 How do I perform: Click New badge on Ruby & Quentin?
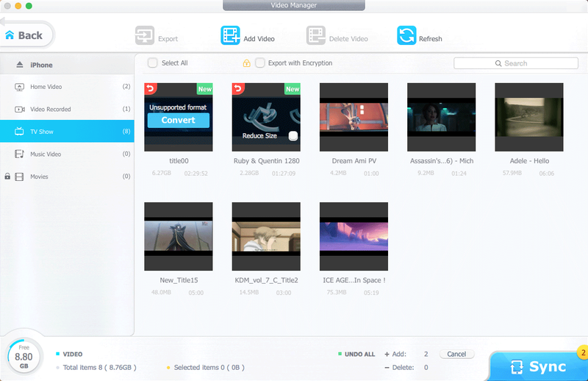click(293, 89)
